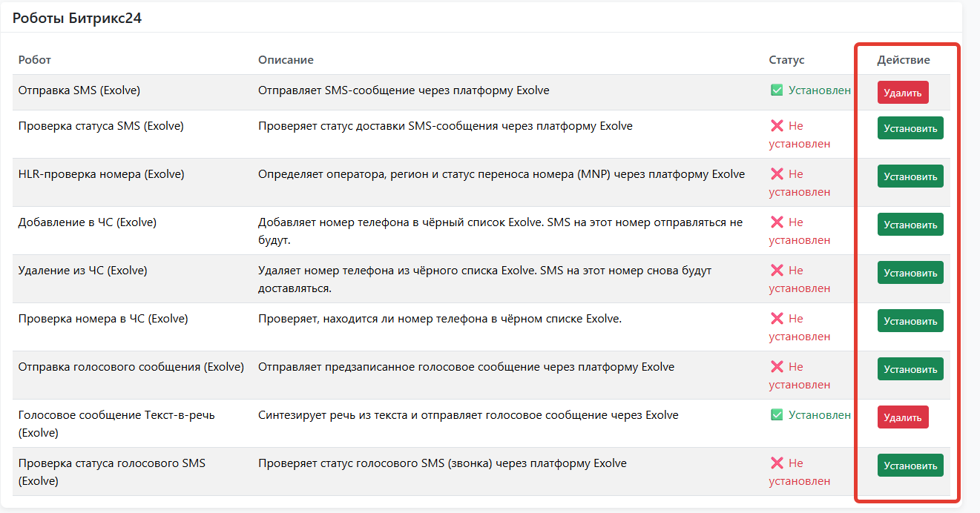
Task: Install the HLR-проверка номера robot
Action: click(x=910, y=176)
